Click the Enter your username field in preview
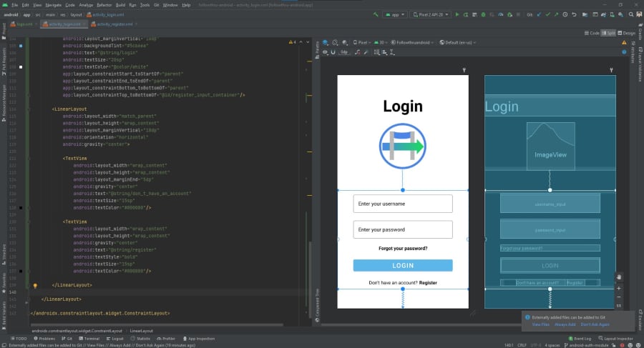 pos(402,204)
